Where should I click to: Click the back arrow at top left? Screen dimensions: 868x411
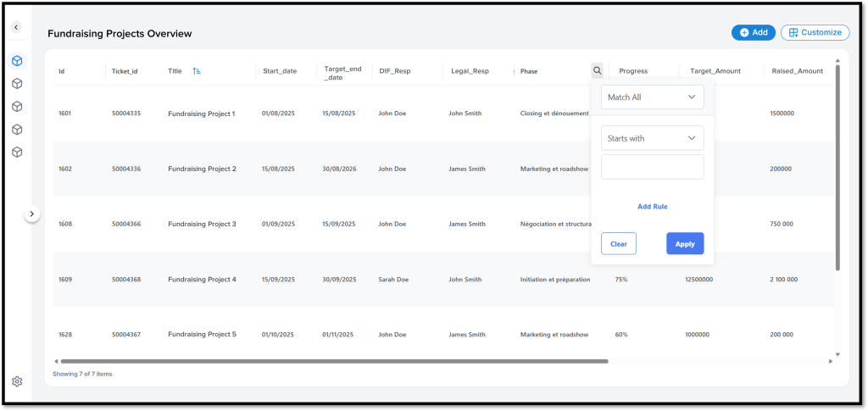pos(16,28)
